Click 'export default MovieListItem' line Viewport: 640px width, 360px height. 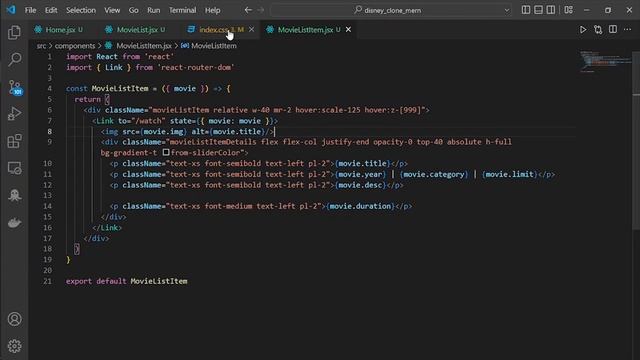127,281
